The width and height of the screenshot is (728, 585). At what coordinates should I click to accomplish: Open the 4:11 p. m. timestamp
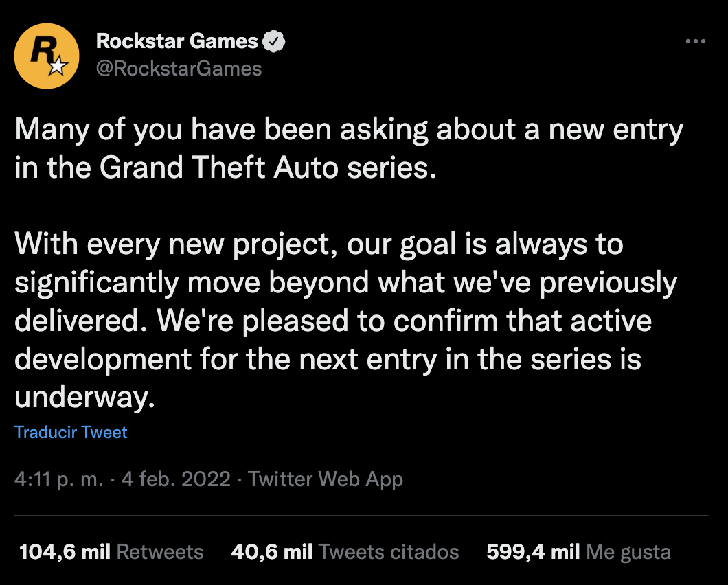tap(58, 479)
